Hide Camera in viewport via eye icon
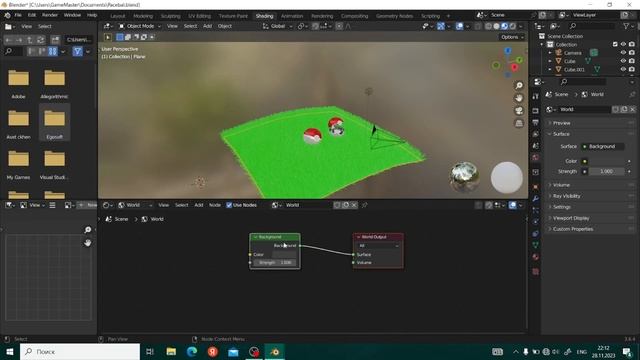This screenshot has width=640, height=360. tap(623, 53)
